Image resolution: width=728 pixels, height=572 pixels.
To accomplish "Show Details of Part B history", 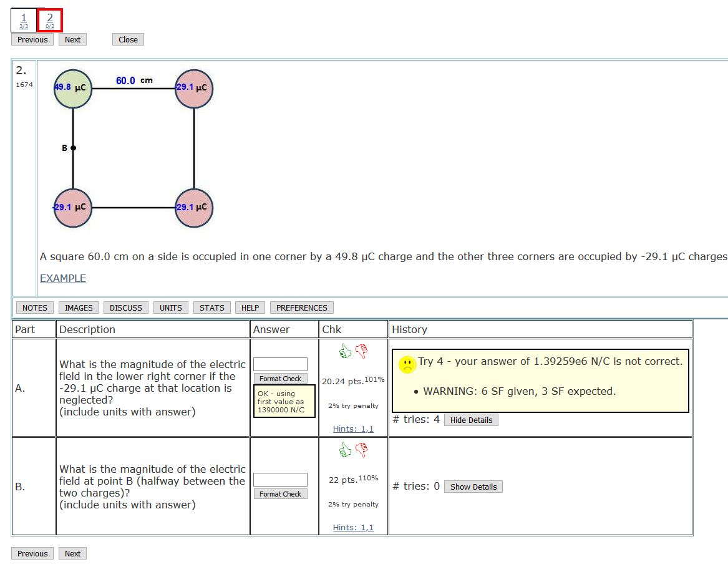I will point(473,487).
